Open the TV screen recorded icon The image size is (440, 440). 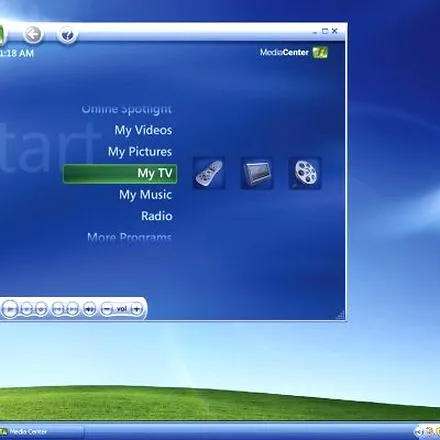pos(257,173)
